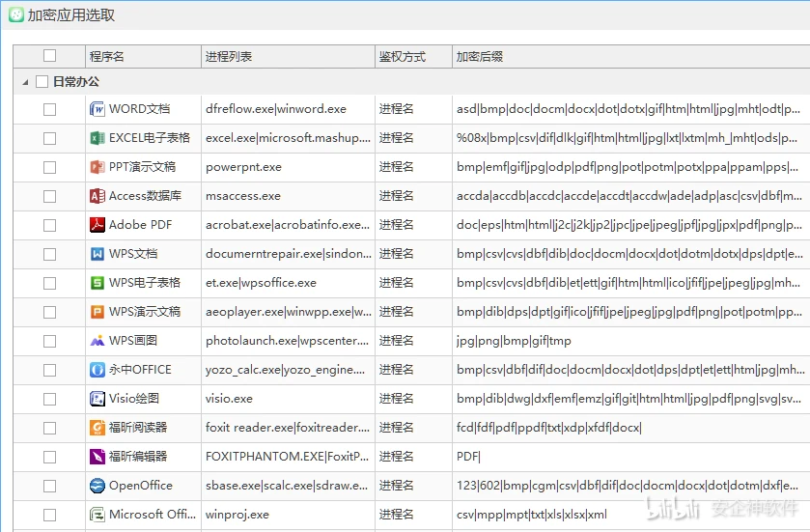Viewport: 810px width, 532px height.
Task: Click the Access数据库 program icon
Action: 98,196
